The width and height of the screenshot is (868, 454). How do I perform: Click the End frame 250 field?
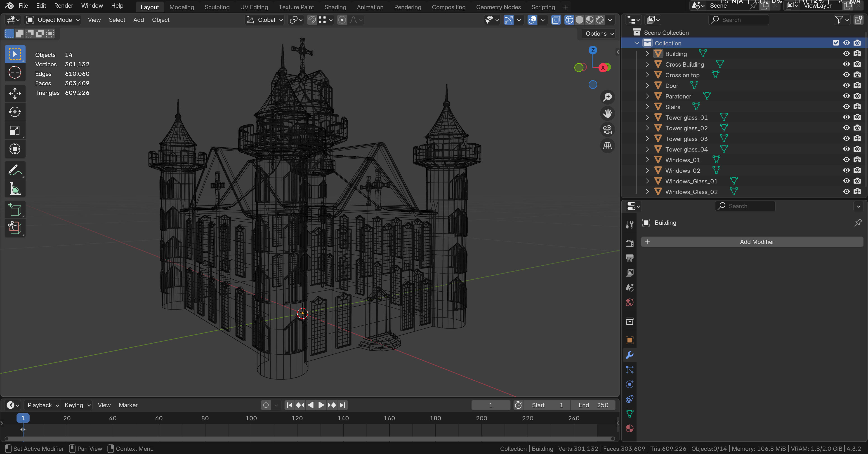point(593,405)
